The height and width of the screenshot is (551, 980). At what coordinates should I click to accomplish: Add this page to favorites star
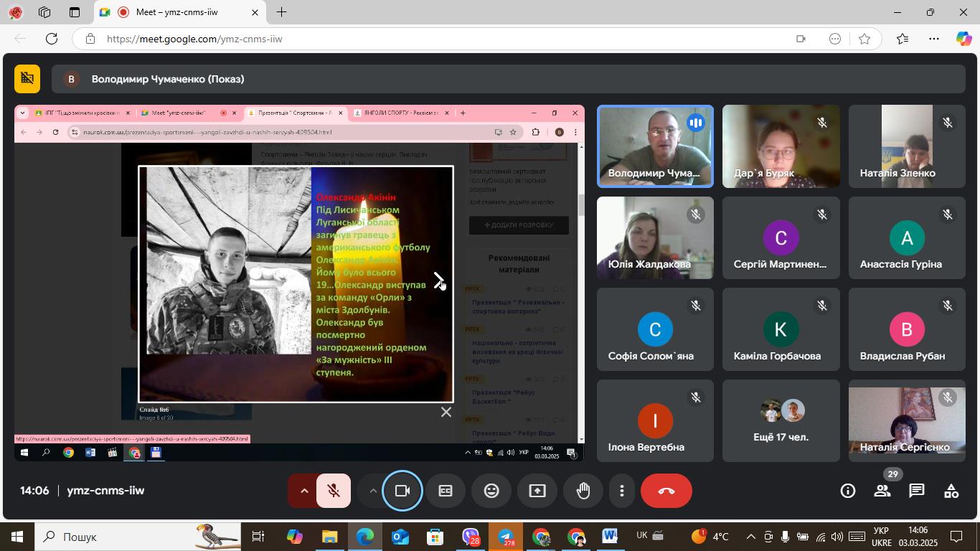click(864, 39)
